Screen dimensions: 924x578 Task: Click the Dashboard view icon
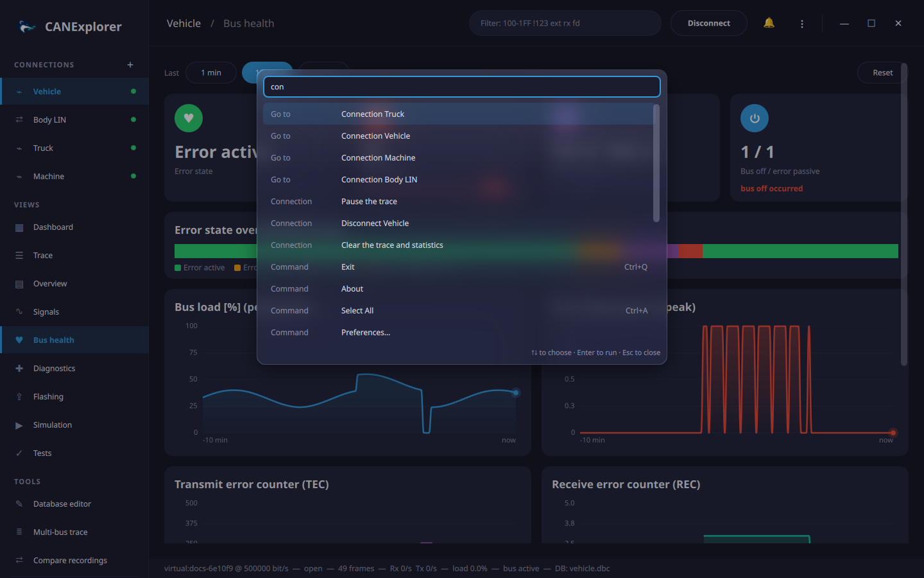tap(19, 227)
